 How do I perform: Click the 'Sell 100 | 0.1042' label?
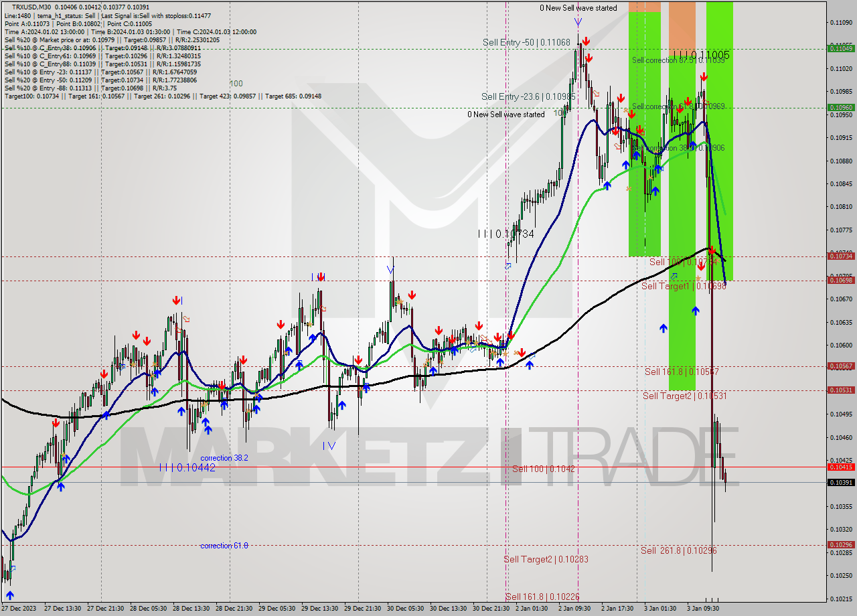coord(544,469)
